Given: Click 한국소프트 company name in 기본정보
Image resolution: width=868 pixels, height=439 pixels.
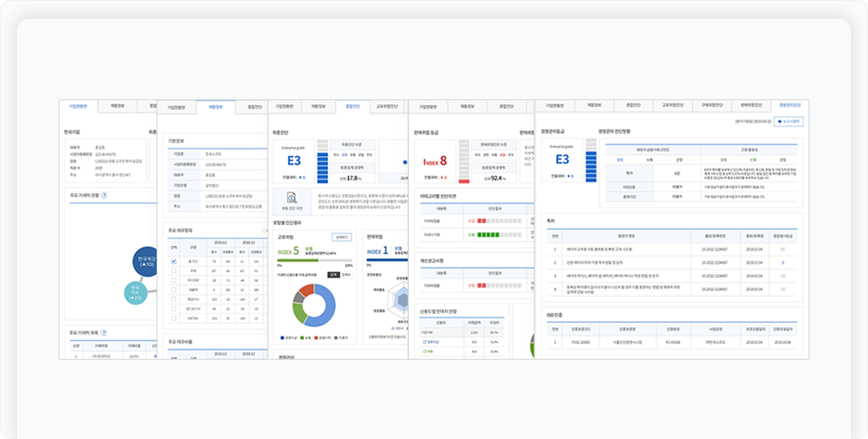Looking at the screenshot, I should click(211, 153).
